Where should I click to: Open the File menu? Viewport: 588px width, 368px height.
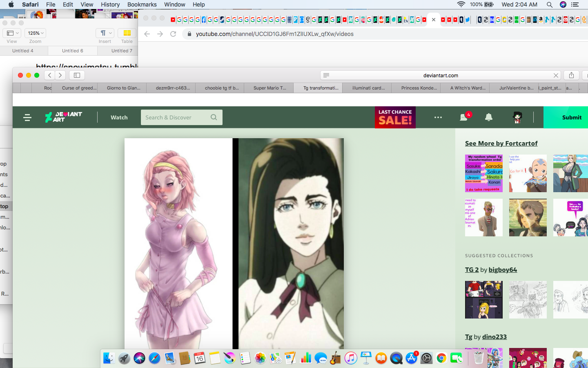(x=51, y=4)
